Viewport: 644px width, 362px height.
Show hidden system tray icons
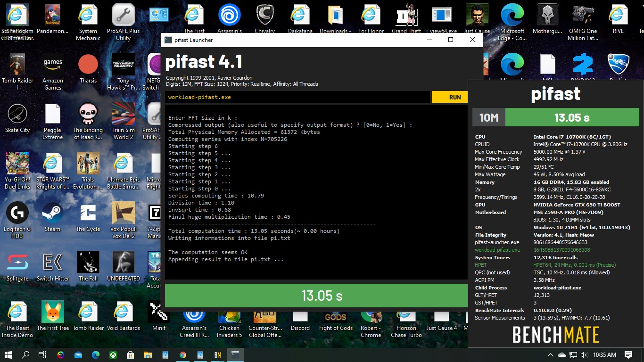pyautogui.click(x=550, y=354)
